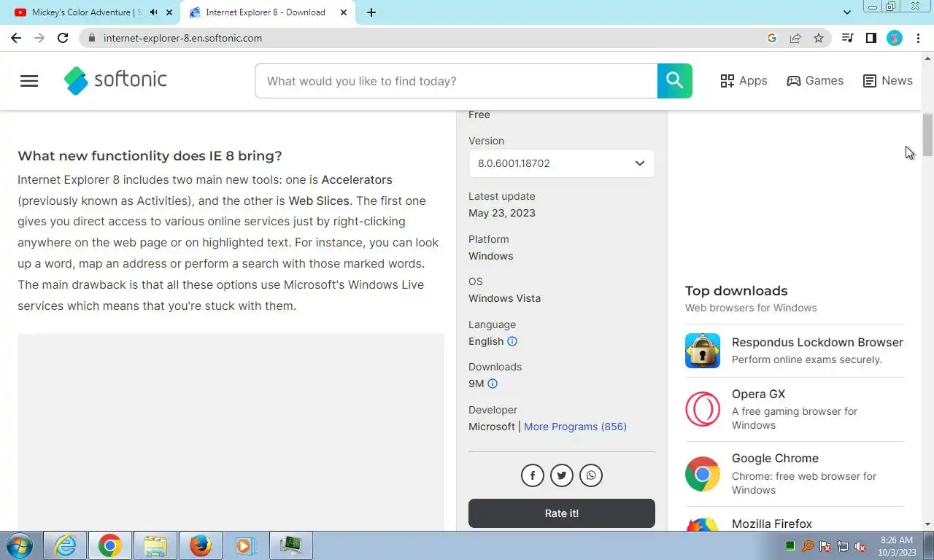View site info lock icon
This screenshot has height=560, width=934.
coord(91,38)
